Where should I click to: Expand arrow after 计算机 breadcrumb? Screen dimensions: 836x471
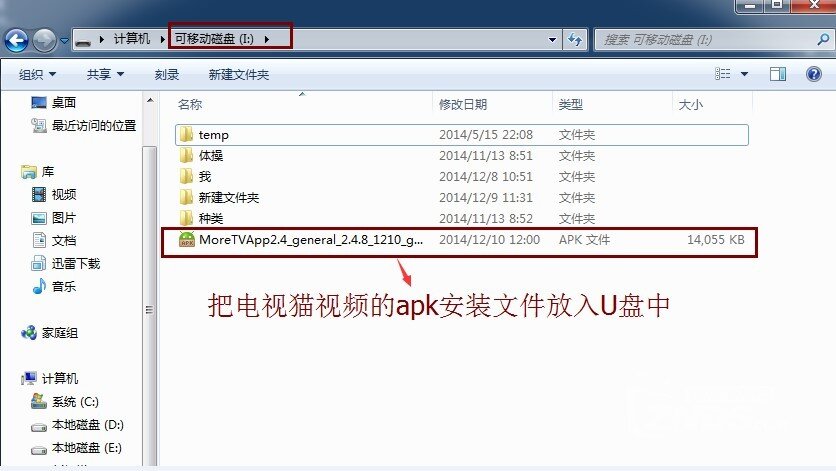pyautogui.click(x=162, y=39)
